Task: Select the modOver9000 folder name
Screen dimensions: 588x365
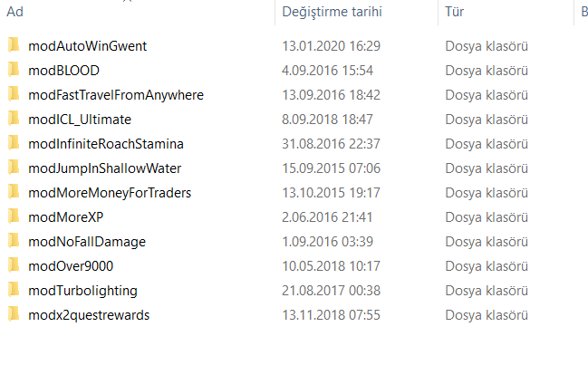Action: [x=71, y=265]
